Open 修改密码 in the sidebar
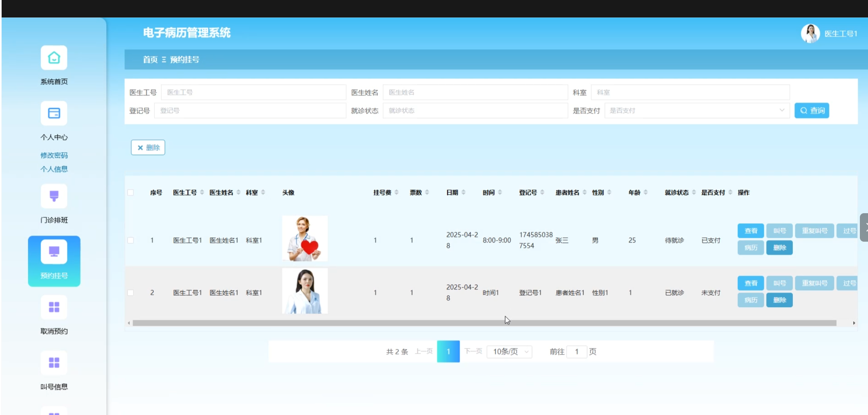The image size is (868, 415). [54, 155]
